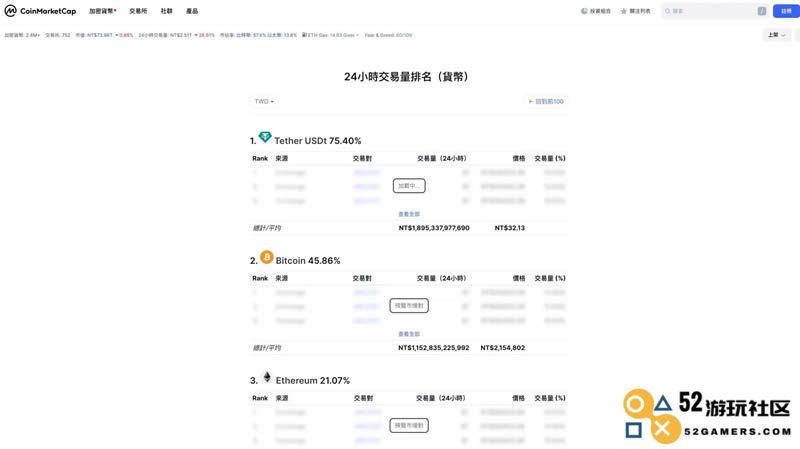Screen dimensions: 800x449
Task: Click the 價格 column header in Ethereum table
Action: pyautogui.click(x=518, y=398)
